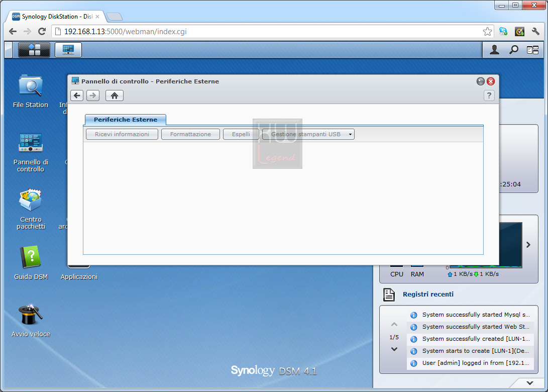Image resolution: width=548 pixels, height=392 pixels.
Task: Show next resource monitor chart
Action: [528, 245]
